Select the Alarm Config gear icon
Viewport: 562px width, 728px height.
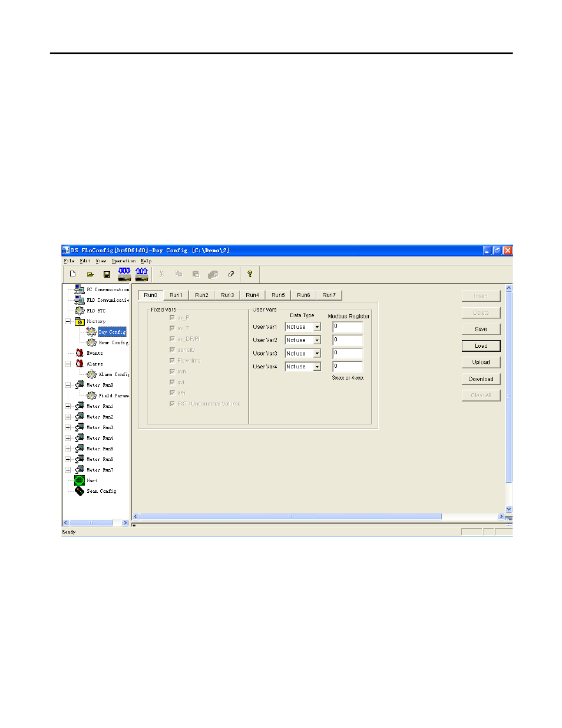[x=91, y=374]
